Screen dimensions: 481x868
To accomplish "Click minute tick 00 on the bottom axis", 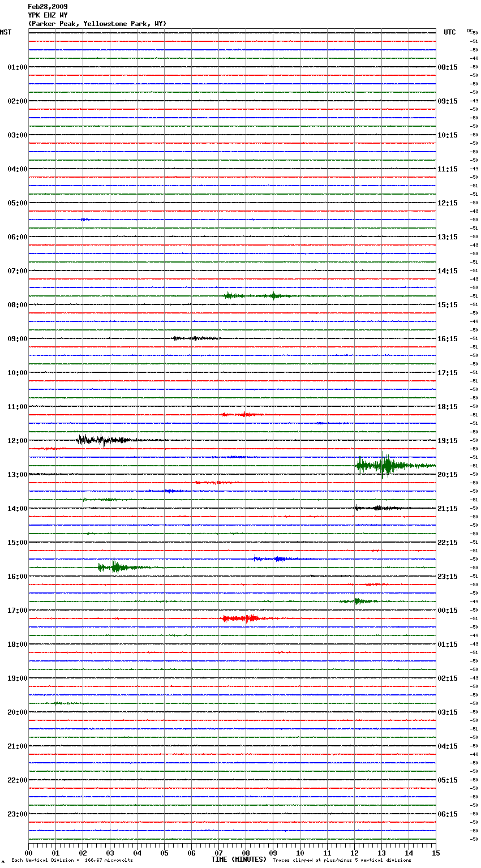I will 29,853.
